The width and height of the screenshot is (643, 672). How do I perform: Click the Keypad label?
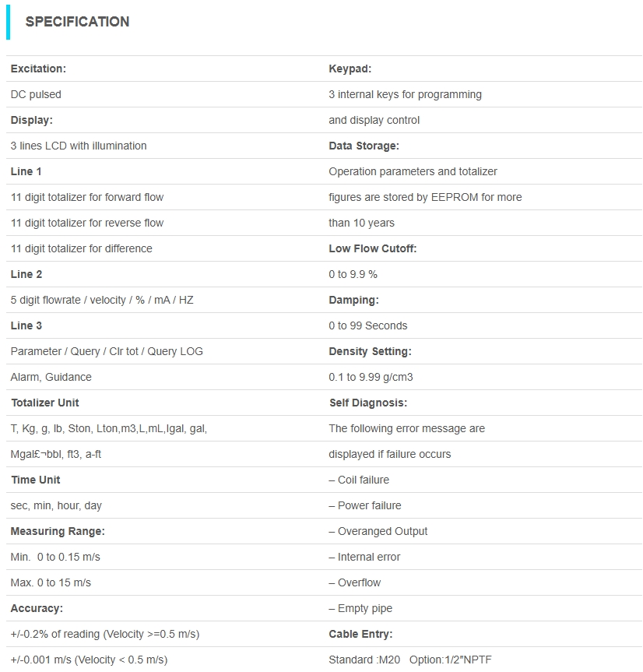pos(350,69)
